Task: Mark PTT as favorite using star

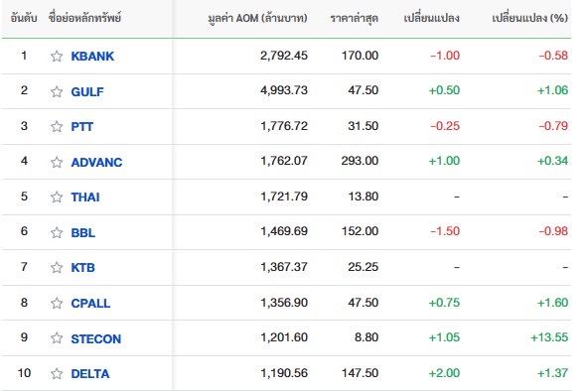Action: [57, 127]
